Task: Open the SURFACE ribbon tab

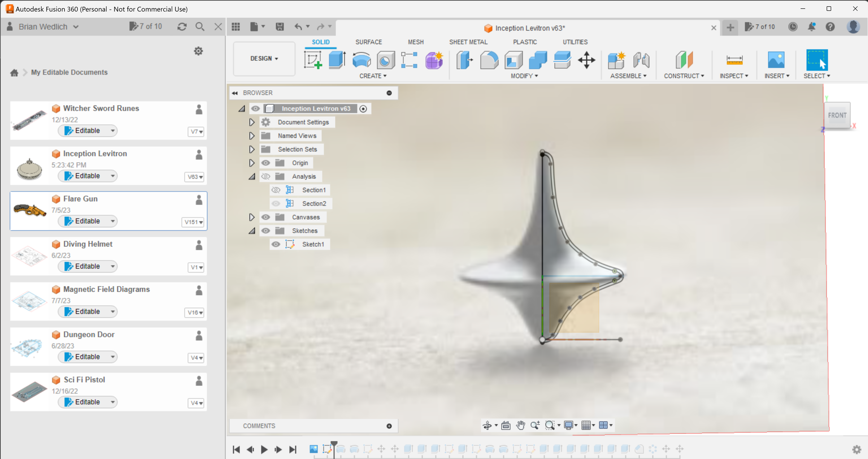Action: pyautogui.click(x=369, y=42)
